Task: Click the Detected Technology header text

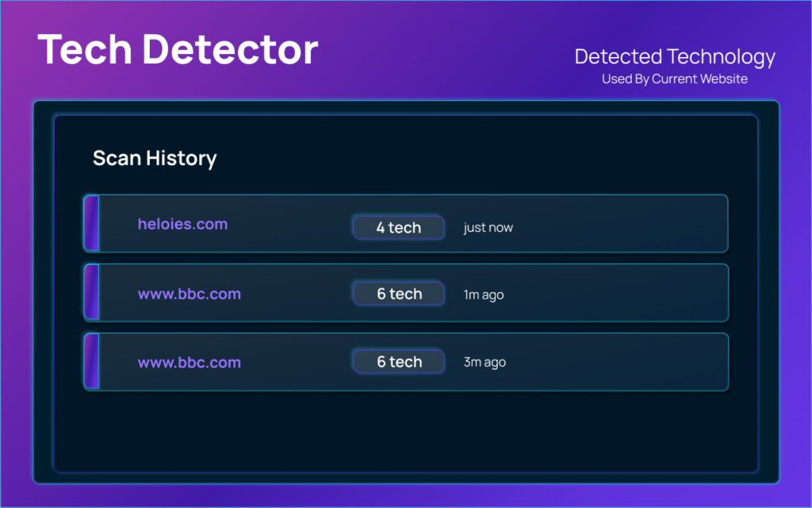Action: tap(674, 57)
